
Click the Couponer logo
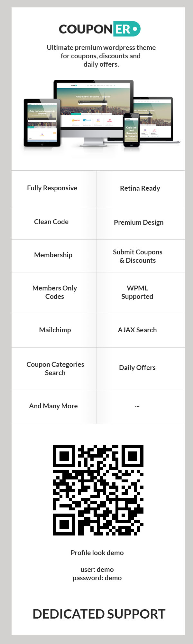click(x=100, y=29)
